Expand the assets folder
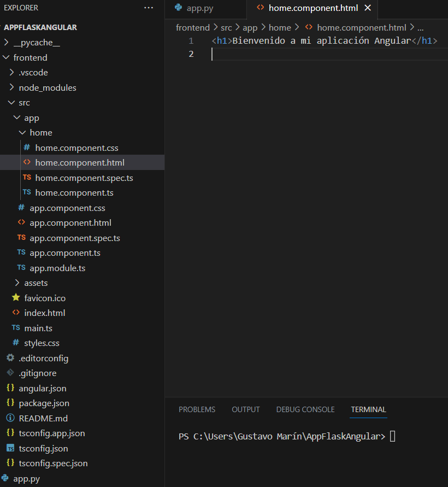This screenshot has width=448, height=487. click(17, 283)
